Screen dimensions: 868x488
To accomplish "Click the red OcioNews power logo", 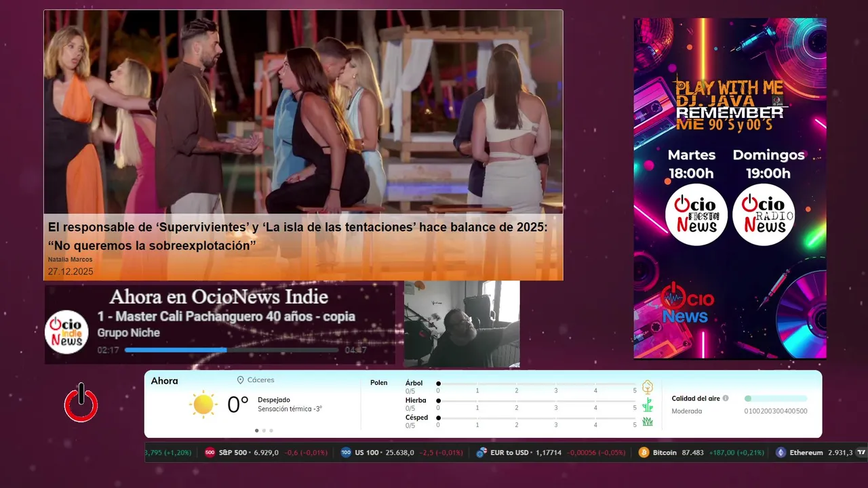I will 81,403.
